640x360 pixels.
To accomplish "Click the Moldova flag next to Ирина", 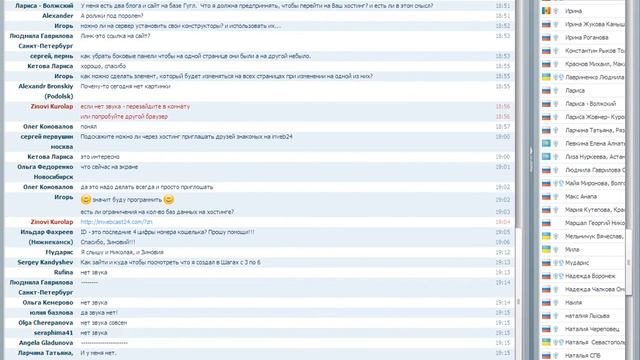I will click(x=546, y=11).
